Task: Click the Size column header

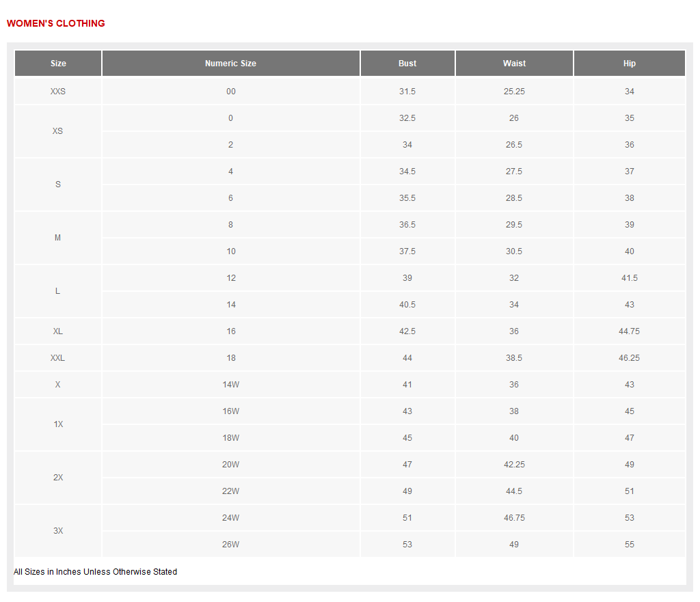Action: click(x=58, y=64)
